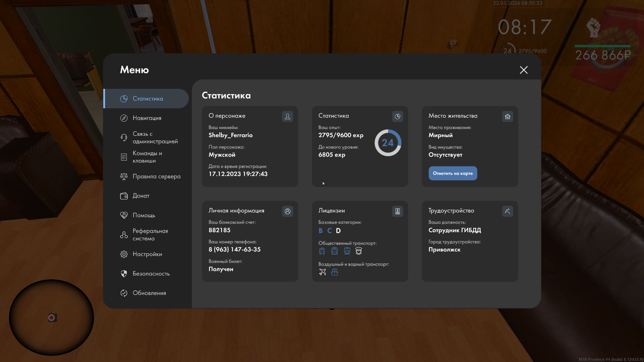The height and width of the screenshot is (362, 644).
Task: Click the pie chart icon in Статистика card
Action: pyautogui.click(x=397, y=116)
